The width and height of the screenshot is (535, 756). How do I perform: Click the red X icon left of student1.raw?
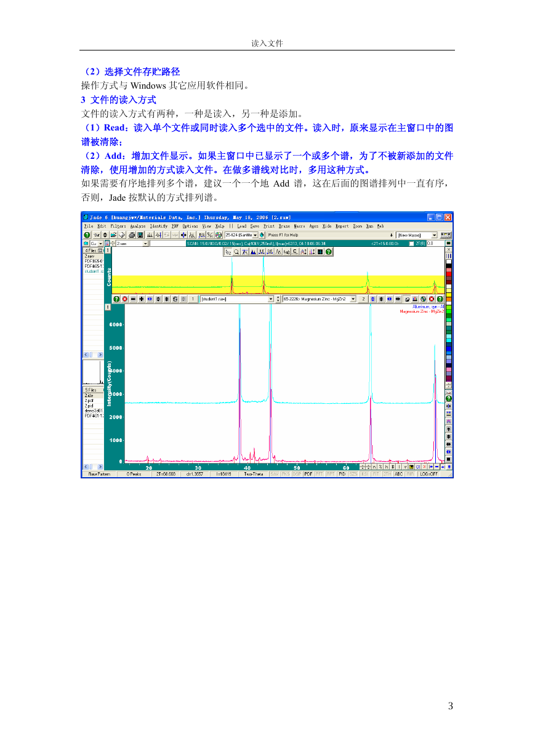coord(125,299)
